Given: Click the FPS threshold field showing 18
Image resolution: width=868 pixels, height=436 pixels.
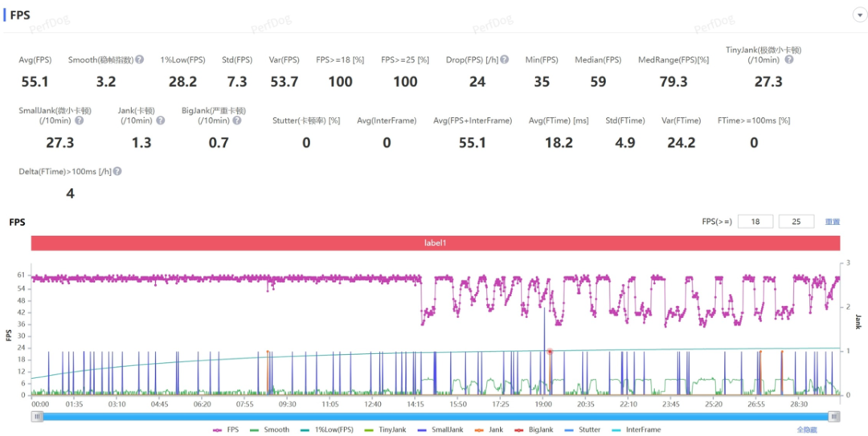Looking at the screenshot, I should [x=755, y=222].
